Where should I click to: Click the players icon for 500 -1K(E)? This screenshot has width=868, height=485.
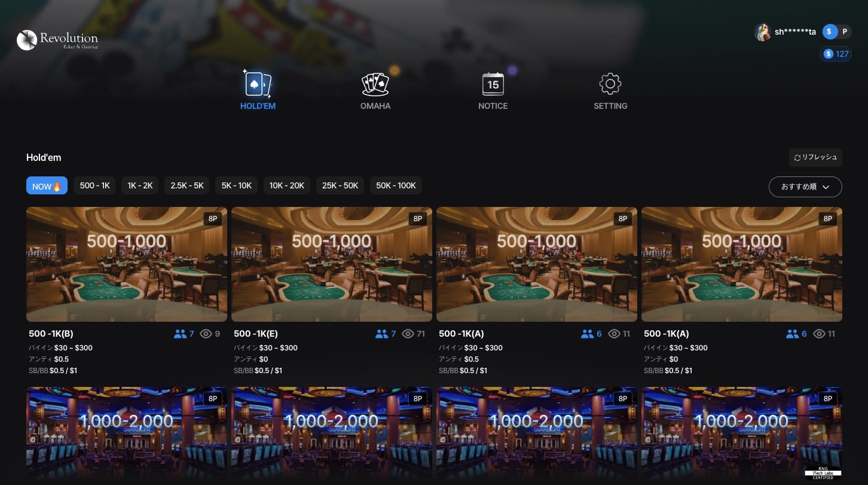pyautogui.click(x=382, y=334)
